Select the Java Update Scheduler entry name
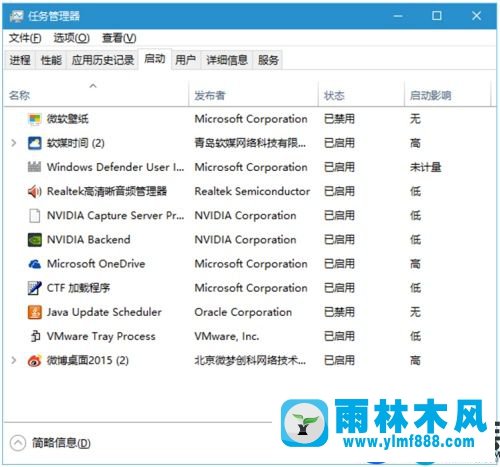500x467 pixels. (x=104, y=312)
